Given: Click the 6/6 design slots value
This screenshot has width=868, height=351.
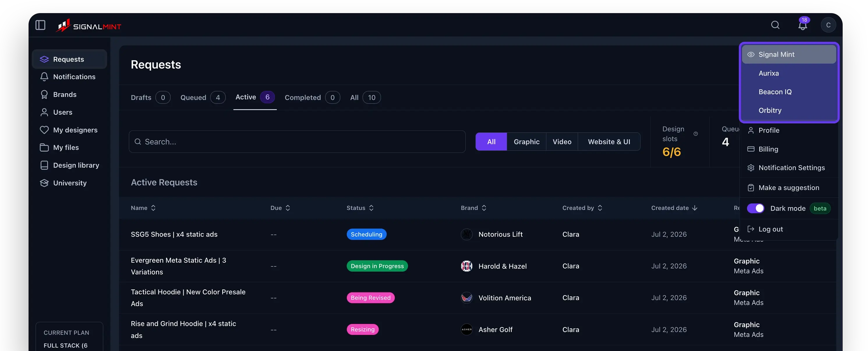Looking at the screenshot, I should coord(671,152).
